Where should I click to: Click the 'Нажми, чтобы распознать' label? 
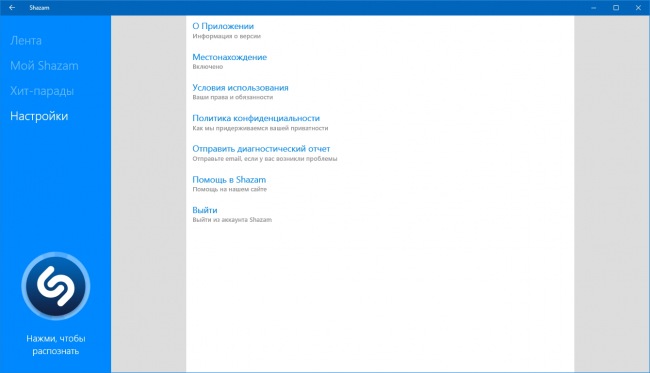tap(56, 345)
